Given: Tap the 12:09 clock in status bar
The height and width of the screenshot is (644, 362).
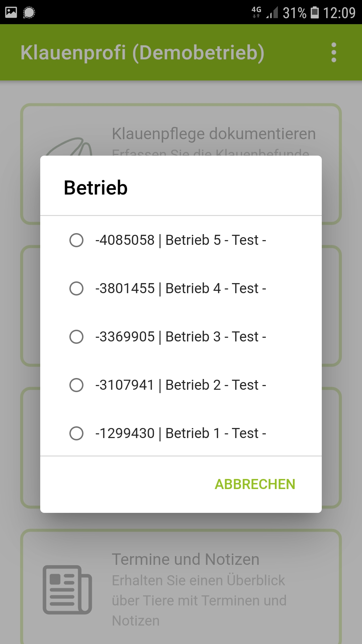Looking at the screenshot, I should (x=339, y=13).
